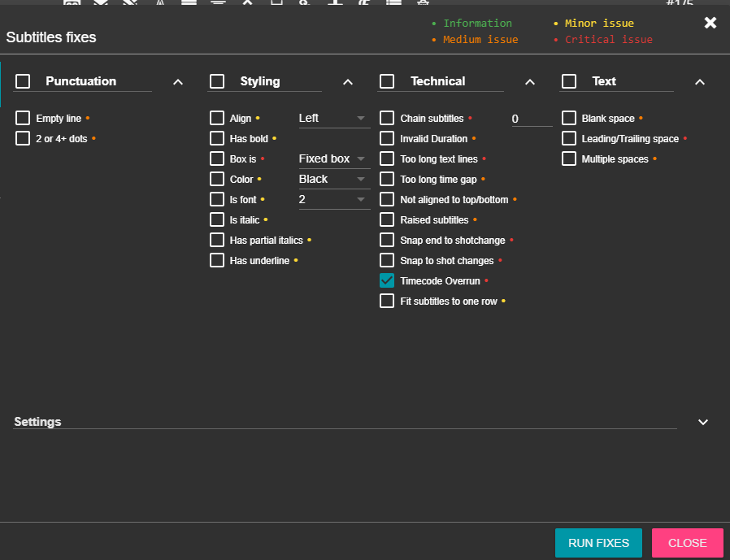Collapse the Punctuation section chevron

coord(178,82)
